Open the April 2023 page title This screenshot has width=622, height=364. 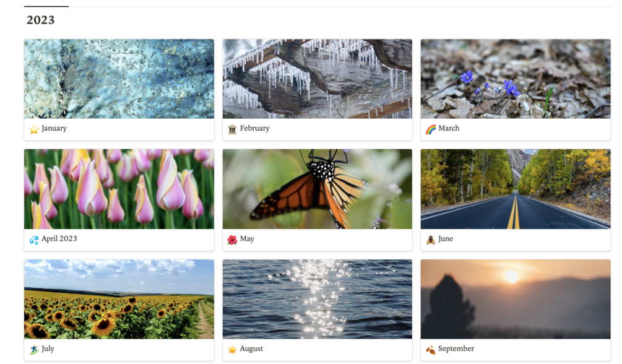pyautogui.click(x=59, y=238)
